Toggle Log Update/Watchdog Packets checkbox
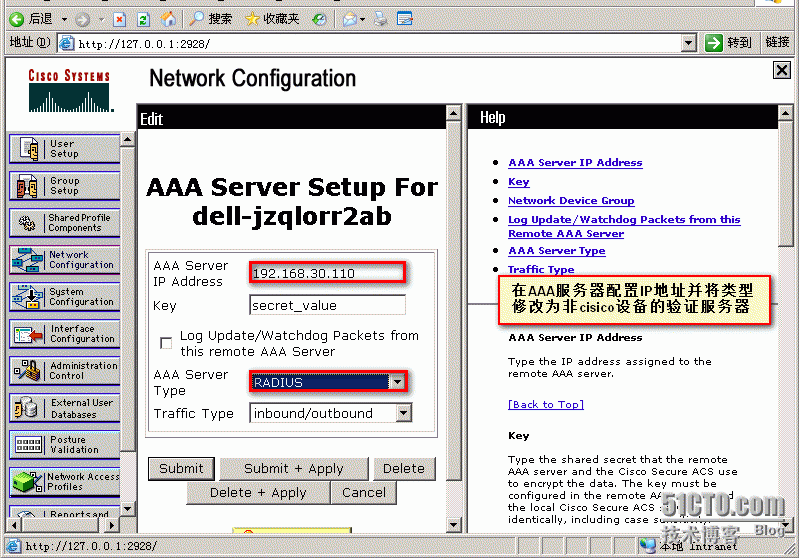Viewport: 799px width, 558px height. pyautogui.click(x=166, y=343)
